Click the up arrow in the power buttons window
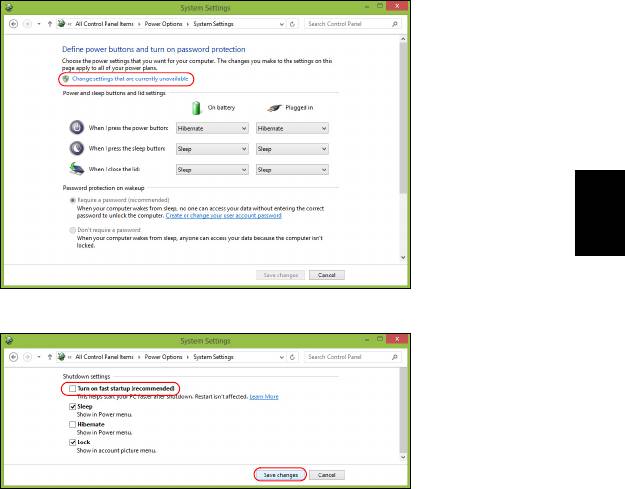This screenshot has height=489, width=625. point(50,22)
